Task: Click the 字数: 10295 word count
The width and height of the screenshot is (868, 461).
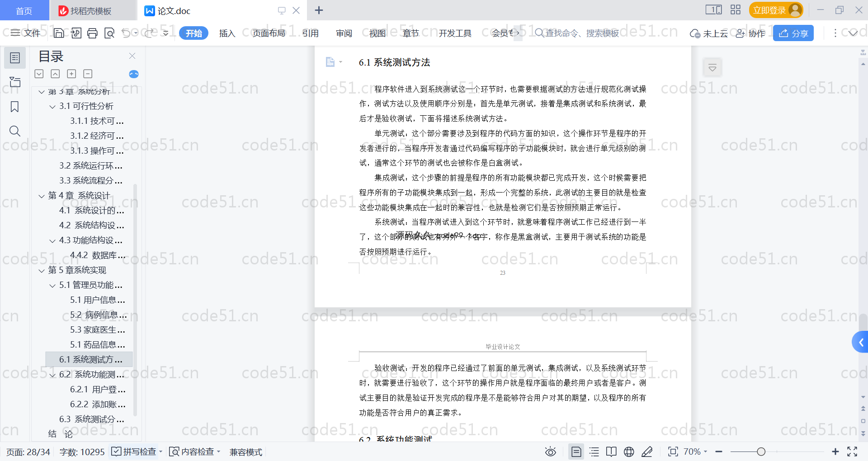Action: pos(82,452)
